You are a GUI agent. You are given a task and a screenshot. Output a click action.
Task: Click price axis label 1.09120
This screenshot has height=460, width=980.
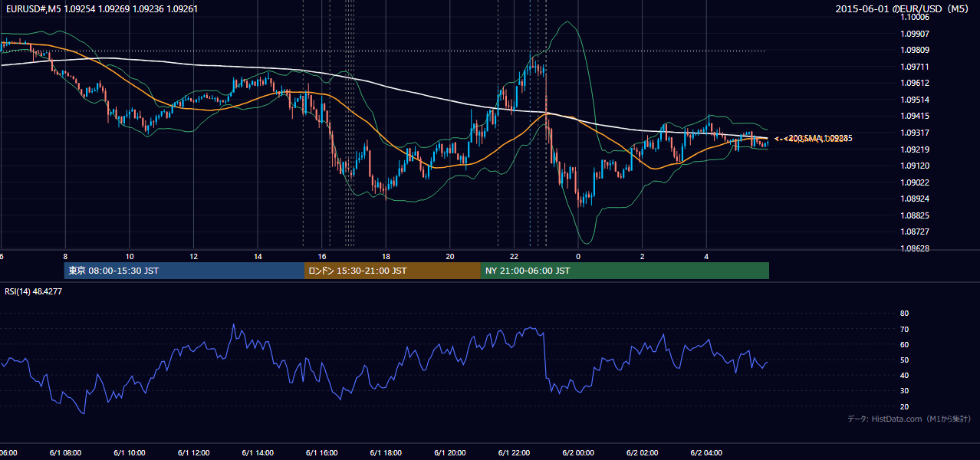click(x=914, y=166)
